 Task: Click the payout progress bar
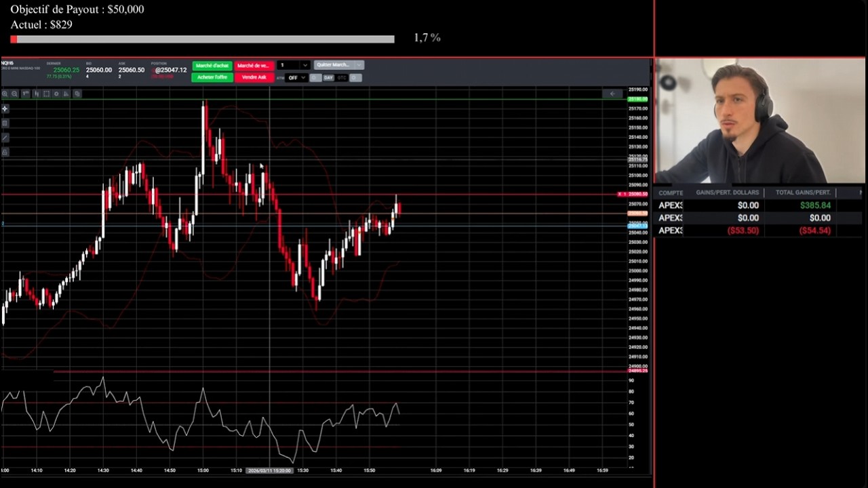click(202, 39)
